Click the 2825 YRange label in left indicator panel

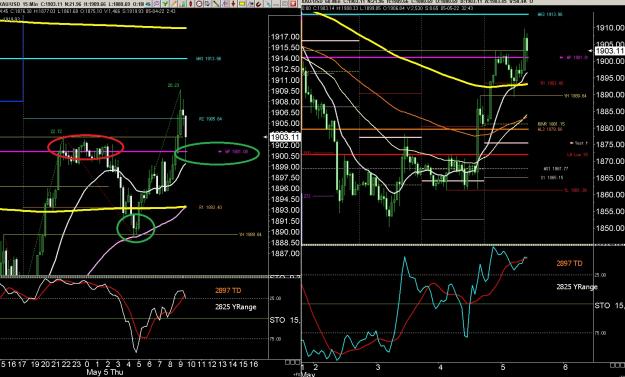click(236, 307)
